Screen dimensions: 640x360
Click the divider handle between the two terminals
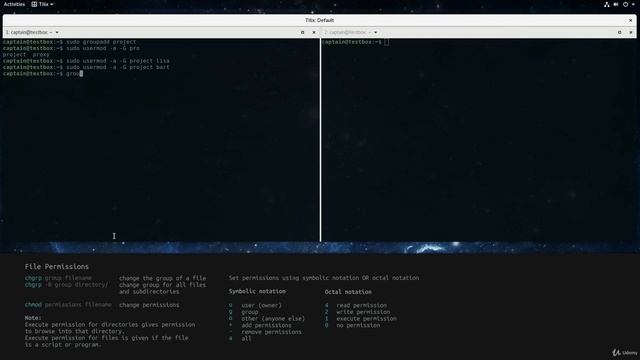pyautogui.click(x=320, y=140)
